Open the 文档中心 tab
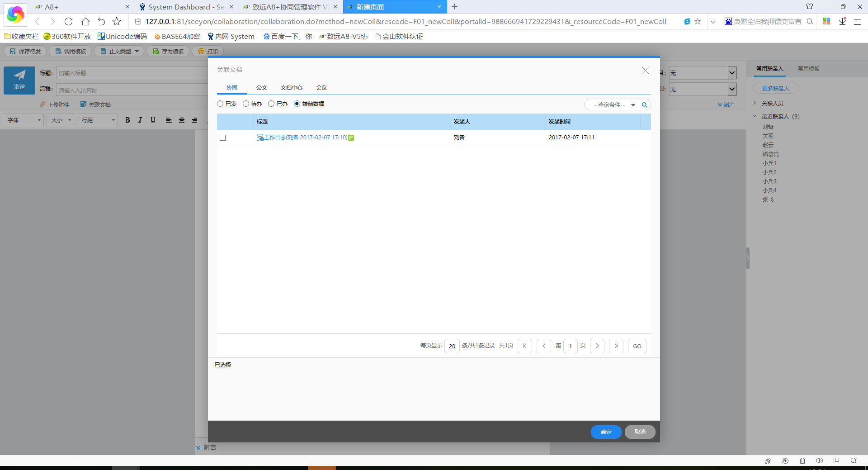868x470 pixels. [x=292, y=88]
